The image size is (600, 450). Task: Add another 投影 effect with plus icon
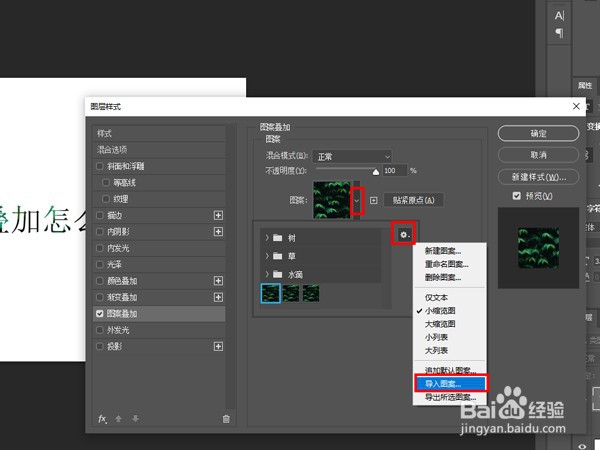click(218, 346)
